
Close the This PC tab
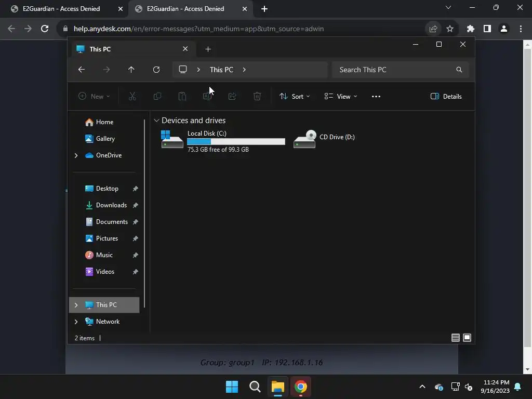185,49
